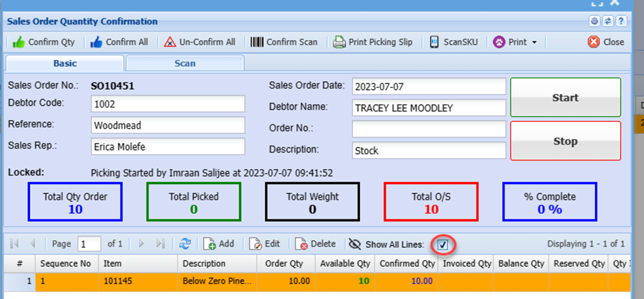This screenshot has height=299, width=644.
Task: Click the empty Order No. field
Action: (x=429, y=129)
